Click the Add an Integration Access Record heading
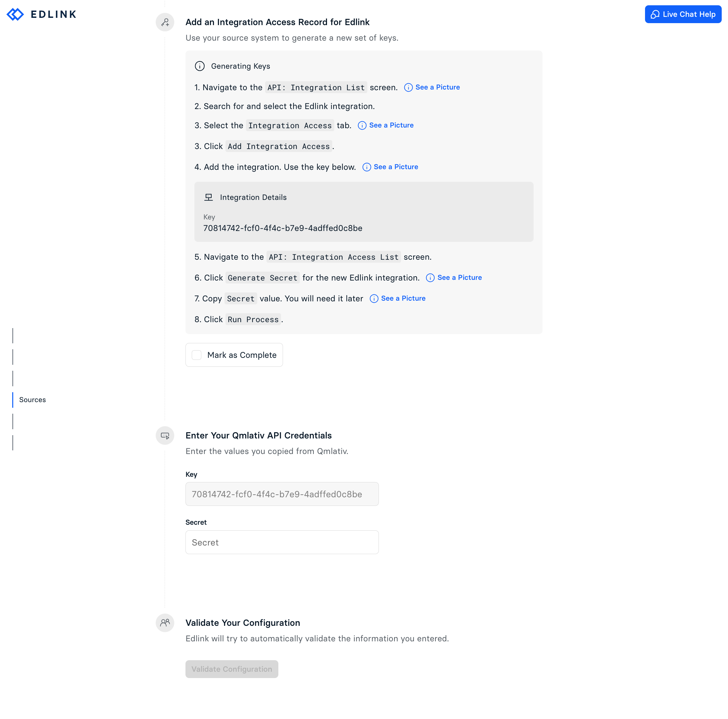The width and height of the screenshot is (728, 719). point(277,22)
